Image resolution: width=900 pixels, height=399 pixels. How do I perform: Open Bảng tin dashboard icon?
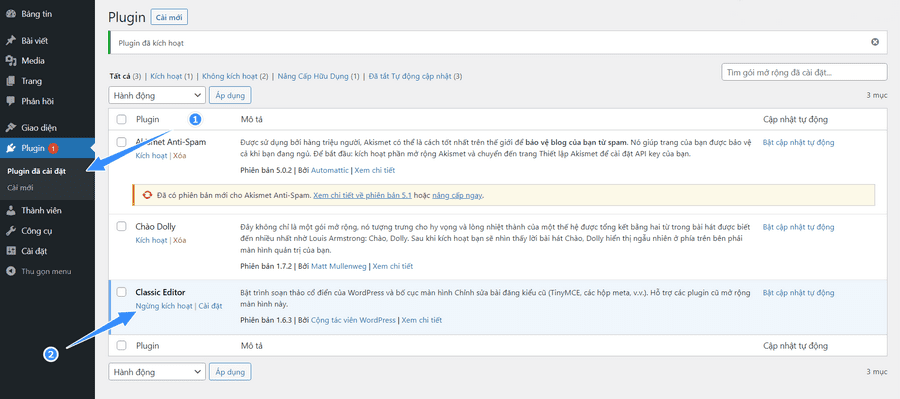click(10, 14)
